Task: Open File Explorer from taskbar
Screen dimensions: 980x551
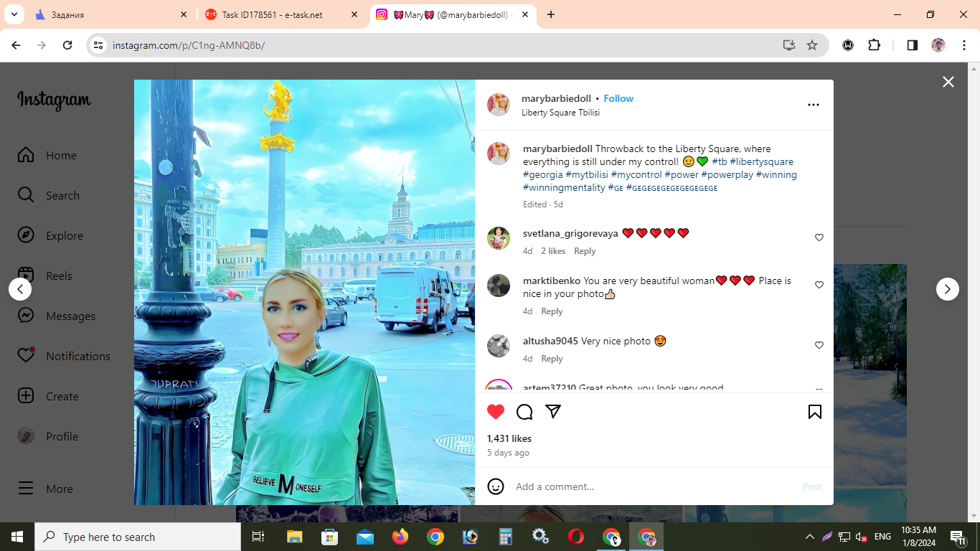Action: pos(295,537)
